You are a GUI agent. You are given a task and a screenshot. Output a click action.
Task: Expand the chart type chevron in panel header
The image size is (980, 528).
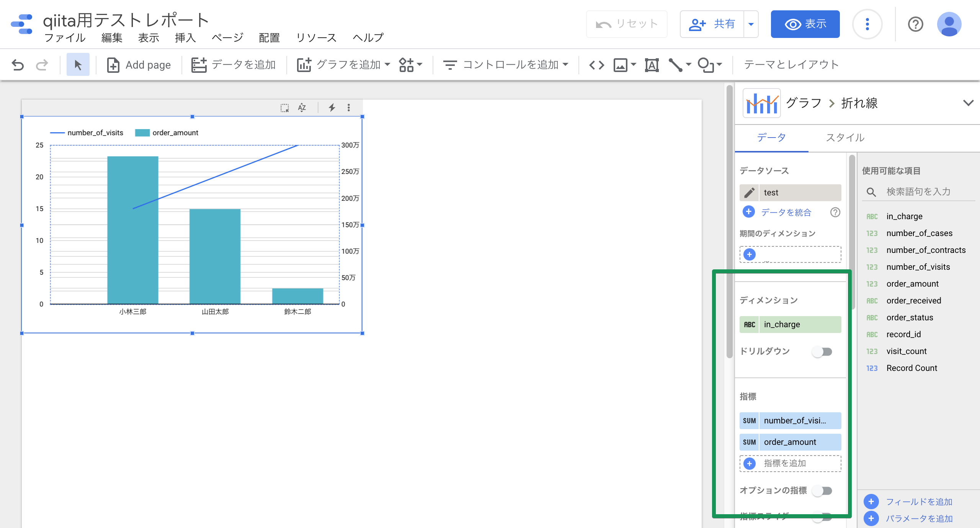click(968, 103)
